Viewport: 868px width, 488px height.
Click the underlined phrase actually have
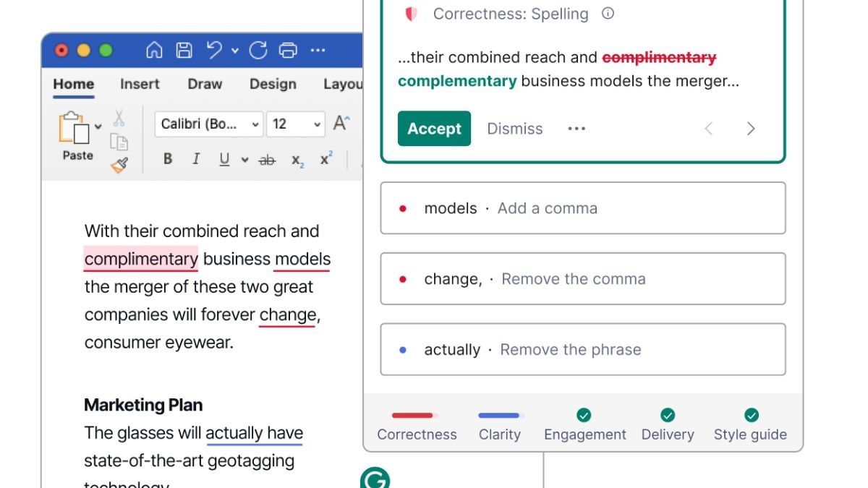pos(254,432)
